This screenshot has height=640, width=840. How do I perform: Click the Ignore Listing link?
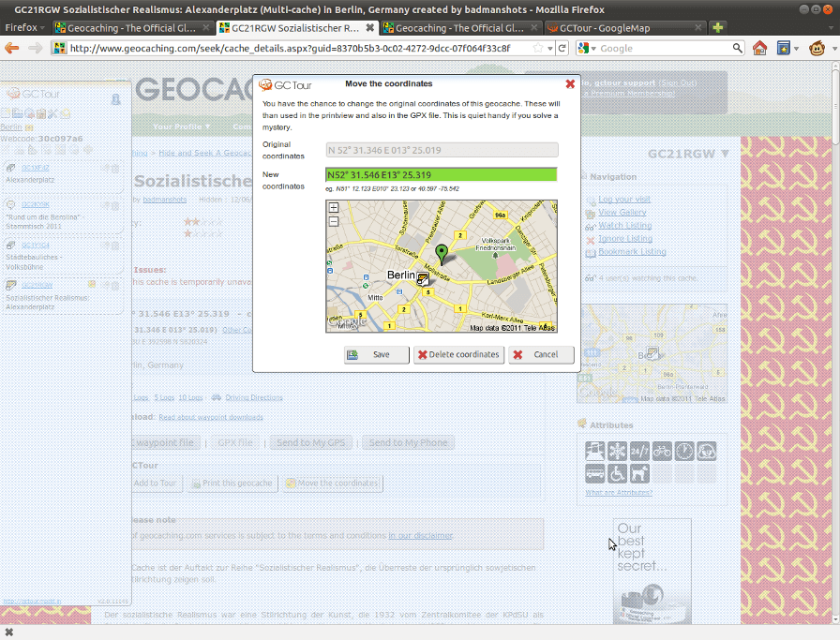point(625,238)
